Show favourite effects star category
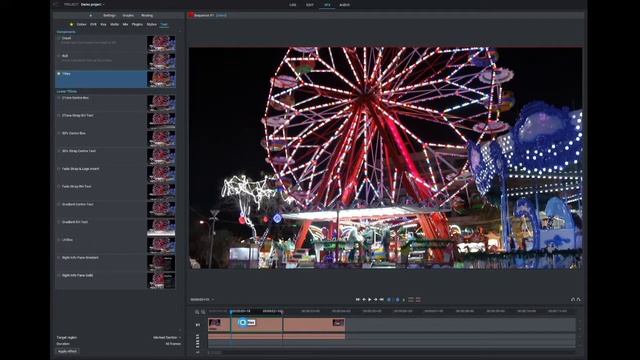The image size is (640, 360). point(71,24)
